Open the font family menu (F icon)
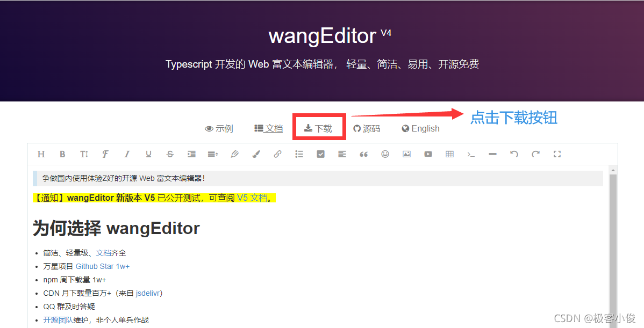644x328 pixels. click(105, 154)
